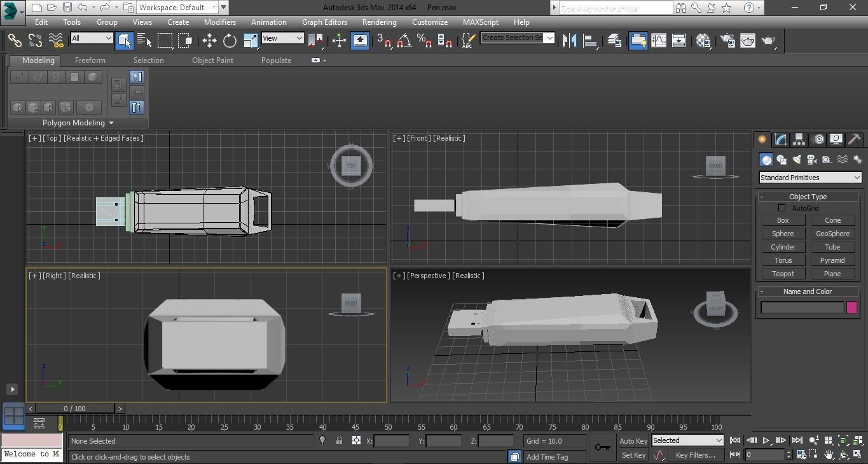Click the Set Key button

[633, 455]
